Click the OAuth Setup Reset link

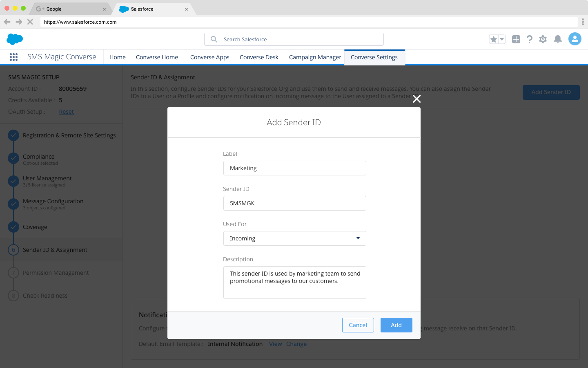tap(66, 112)
